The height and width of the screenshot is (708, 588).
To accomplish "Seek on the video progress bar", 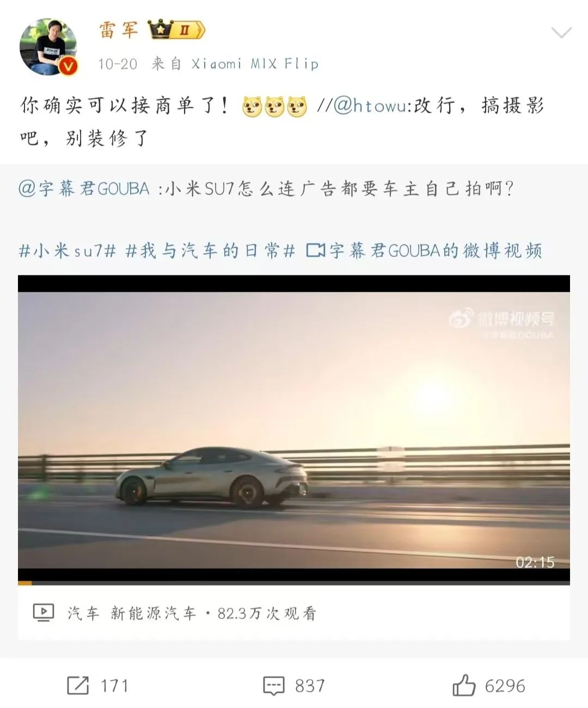I will (x=294, y=583).
